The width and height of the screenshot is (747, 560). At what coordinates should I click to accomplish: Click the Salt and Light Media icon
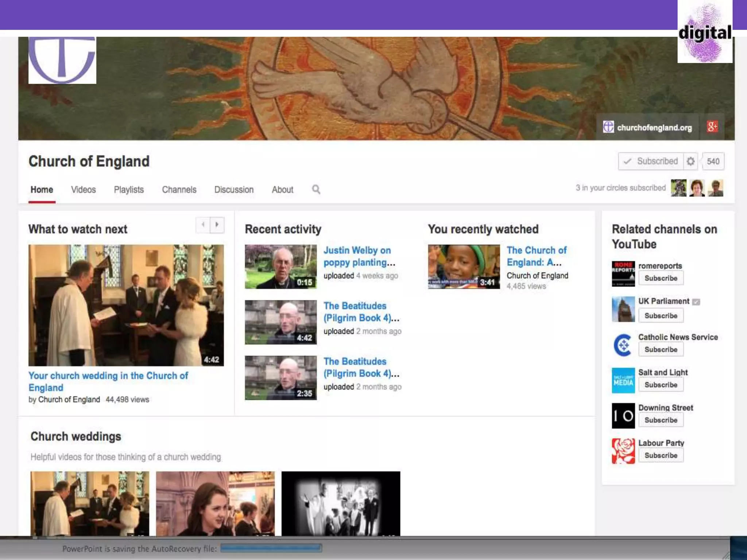(x=623, y=380)
